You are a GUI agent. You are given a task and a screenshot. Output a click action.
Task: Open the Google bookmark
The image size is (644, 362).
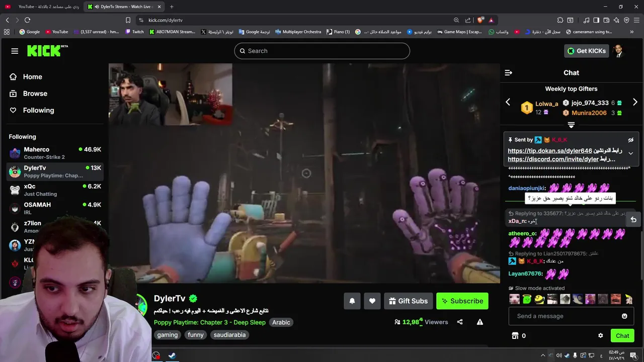[29, 32]
